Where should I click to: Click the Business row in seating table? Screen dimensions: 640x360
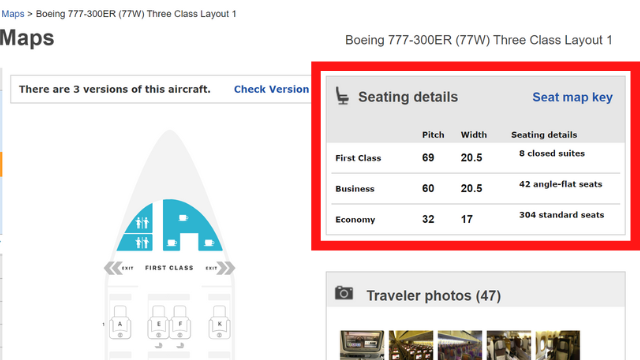coord(476,189)
